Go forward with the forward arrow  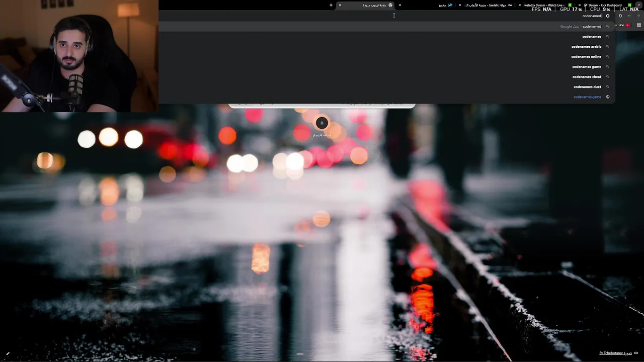[638, 16]
